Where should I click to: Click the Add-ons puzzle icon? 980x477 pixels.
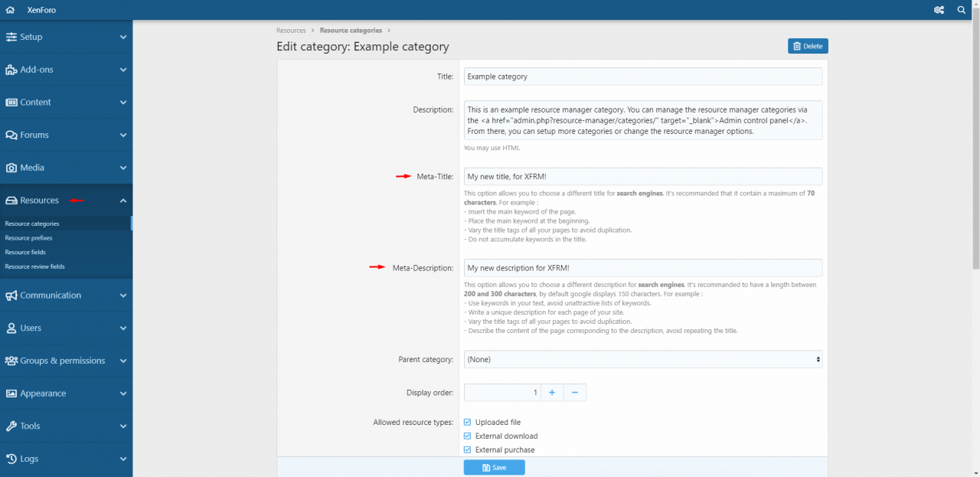click(11, 70)
